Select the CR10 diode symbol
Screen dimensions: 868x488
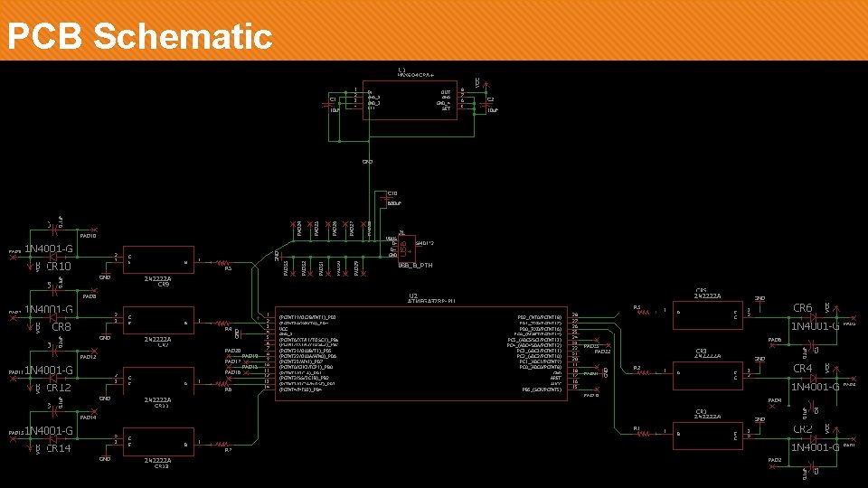[x=52, y=257]
